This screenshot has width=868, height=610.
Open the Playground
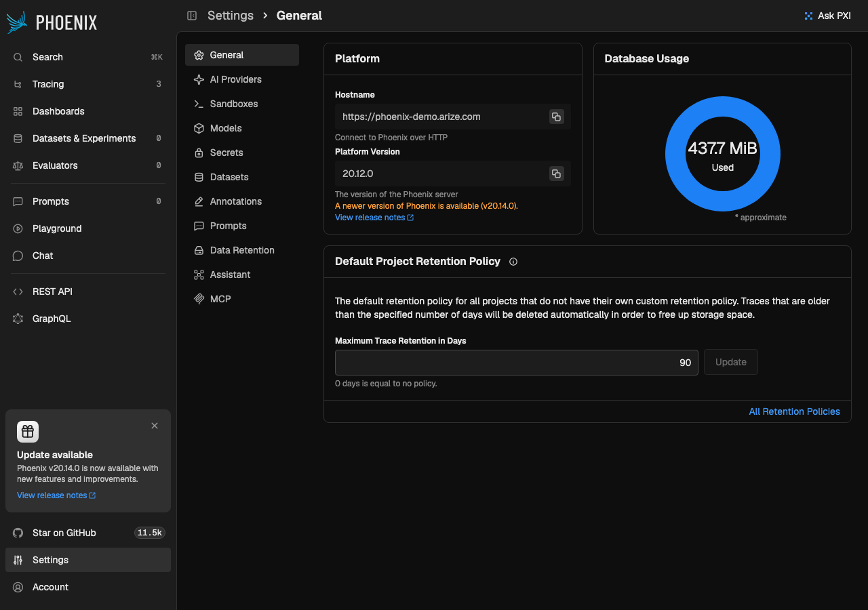coord(88,228)
